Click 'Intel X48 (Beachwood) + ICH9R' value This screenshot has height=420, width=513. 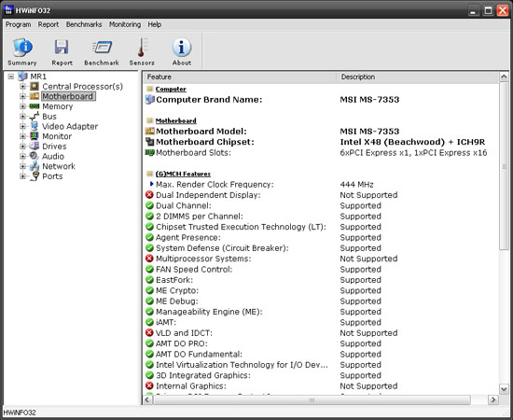point(412,142)
